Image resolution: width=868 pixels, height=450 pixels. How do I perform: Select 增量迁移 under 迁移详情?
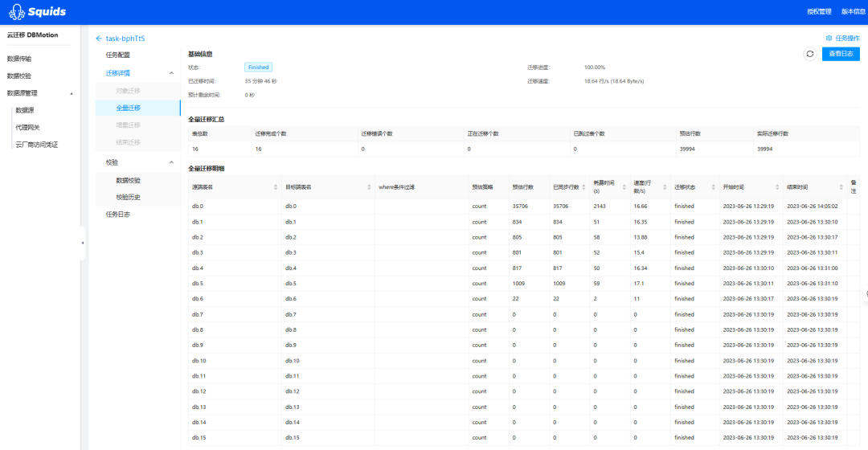[128, 125]
